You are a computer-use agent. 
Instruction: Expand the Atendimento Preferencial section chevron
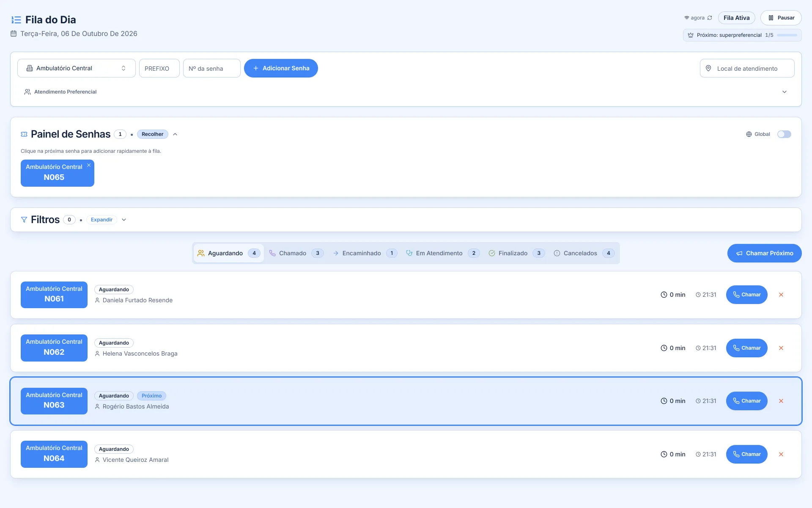tap(785, 92)
